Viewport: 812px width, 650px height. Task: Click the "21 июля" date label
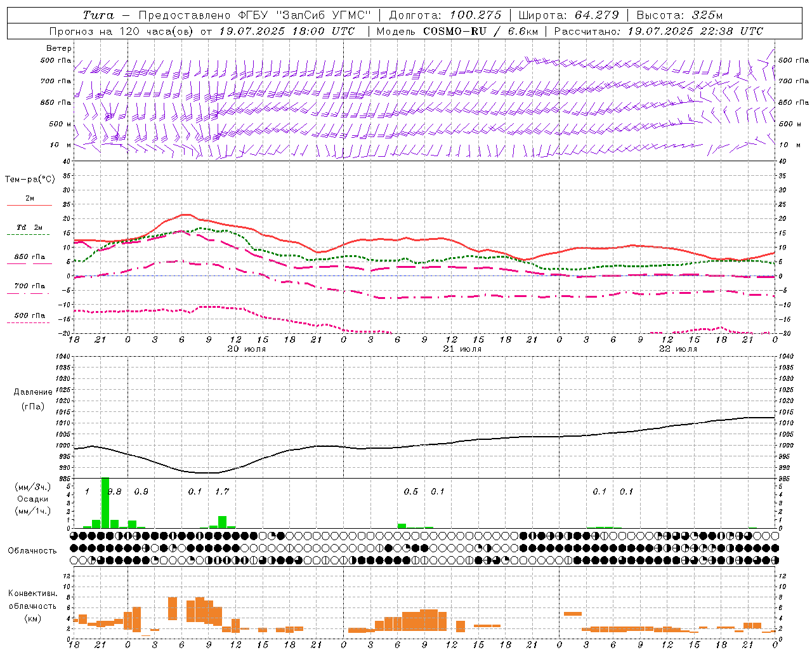click(x=462, y=349)
